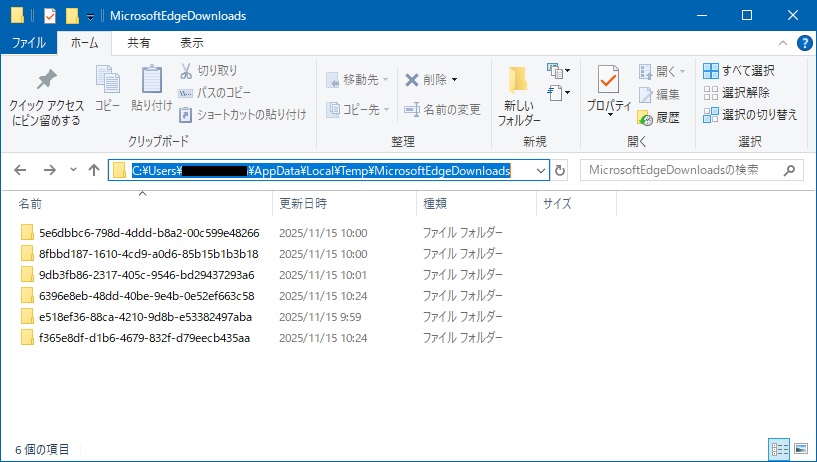Select folder 9db3fb86-2317-405c-9546-bd29437293a6
The width and height of the screenshot is (817, 462).
point(146,274)
